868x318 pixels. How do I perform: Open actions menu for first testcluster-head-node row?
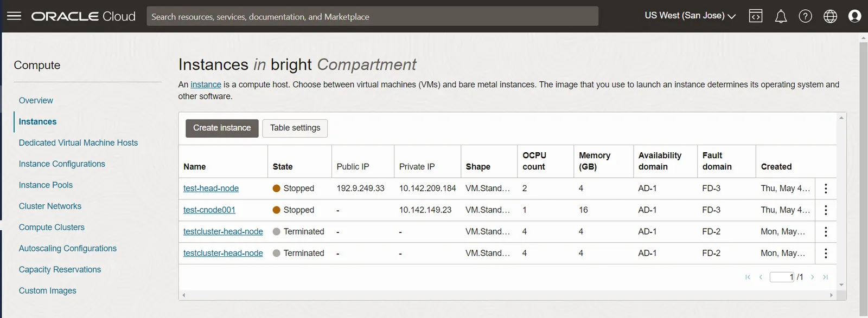click(826, 232)
